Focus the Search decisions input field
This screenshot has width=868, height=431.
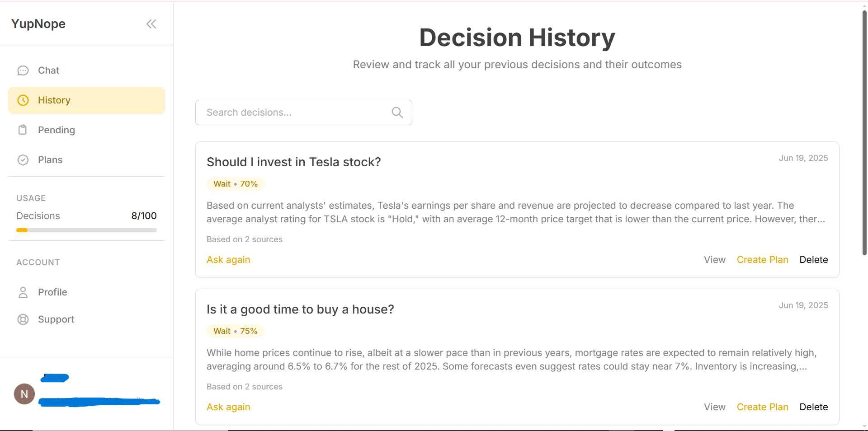(x=294, y=112)
